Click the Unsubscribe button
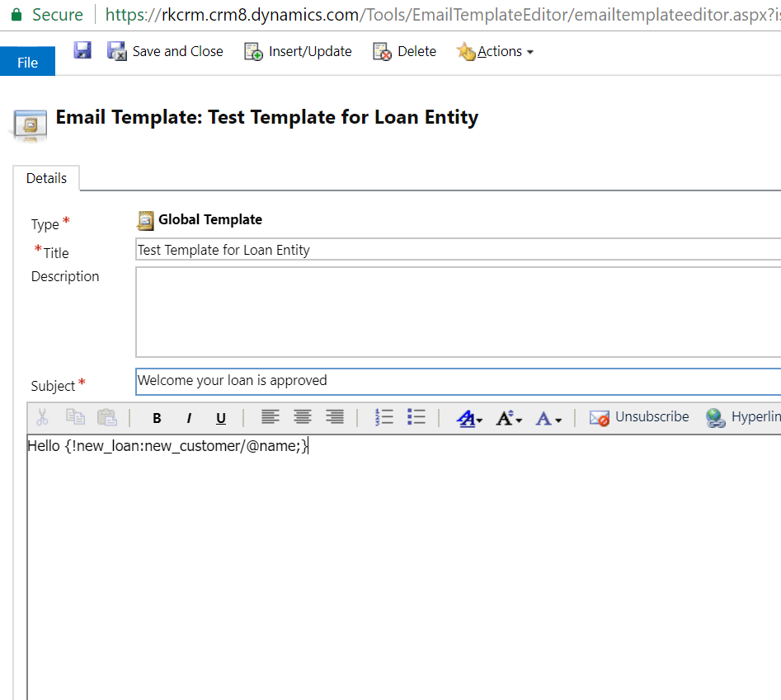The width and height of the screenshot is (781, 700). (x=639, y=417)
